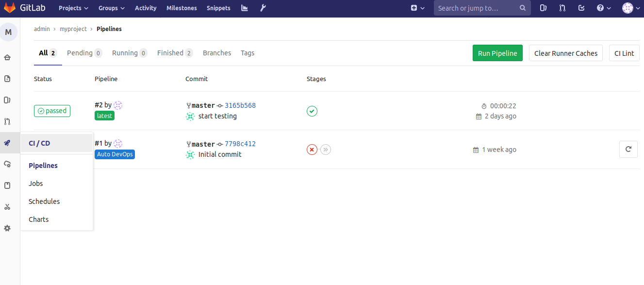Screen dimensions: 644x285
Task: Open the new item plus dropdown
Action: click(417, 8)
